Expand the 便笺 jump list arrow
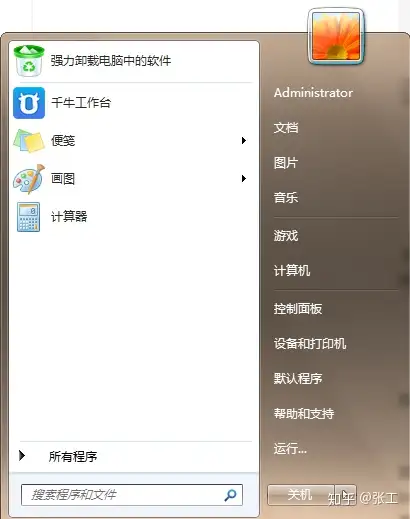The height and width of the screenshot is (519, 410). click(x=244, y=141)
